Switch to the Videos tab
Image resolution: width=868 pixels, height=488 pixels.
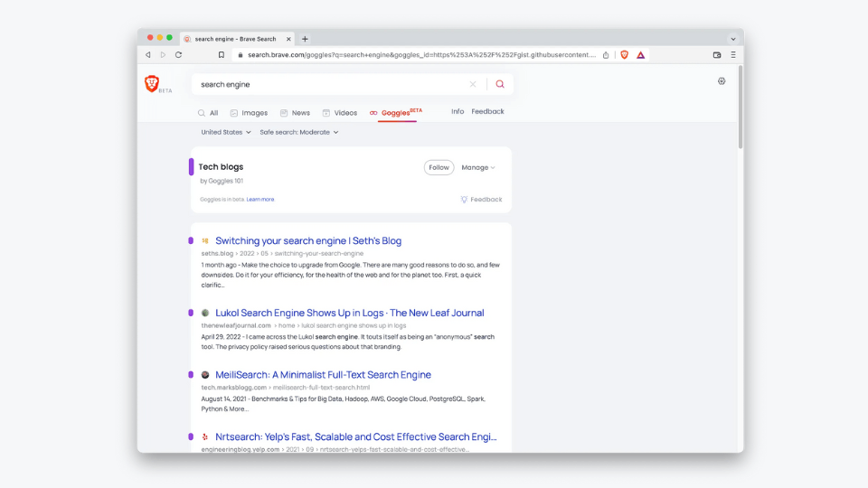coord(340,113)
